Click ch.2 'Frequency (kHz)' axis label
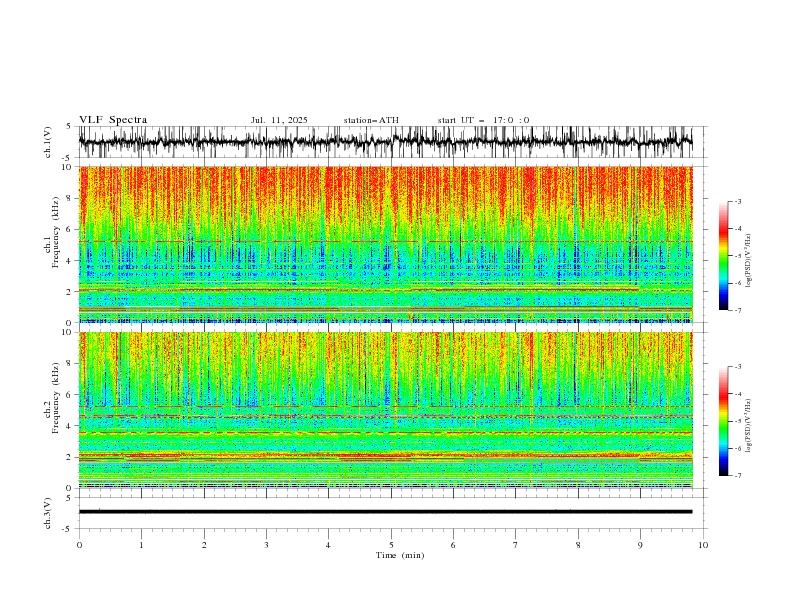The width and height of the screenshot is (792, 612). click(56, 398)
